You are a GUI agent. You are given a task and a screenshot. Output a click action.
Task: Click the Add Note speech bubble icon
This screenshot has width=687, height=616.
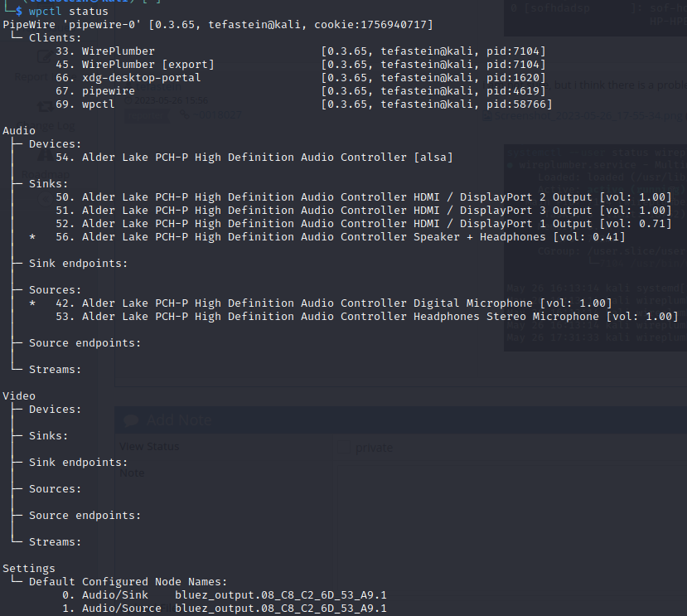pyautogui.click(x=130, y=420)
